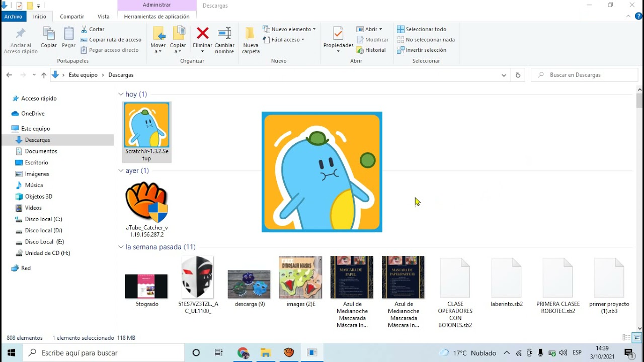Select the descarga (9) image
Viewport: 644px width, 362px height.
click(x=249, y=288)
